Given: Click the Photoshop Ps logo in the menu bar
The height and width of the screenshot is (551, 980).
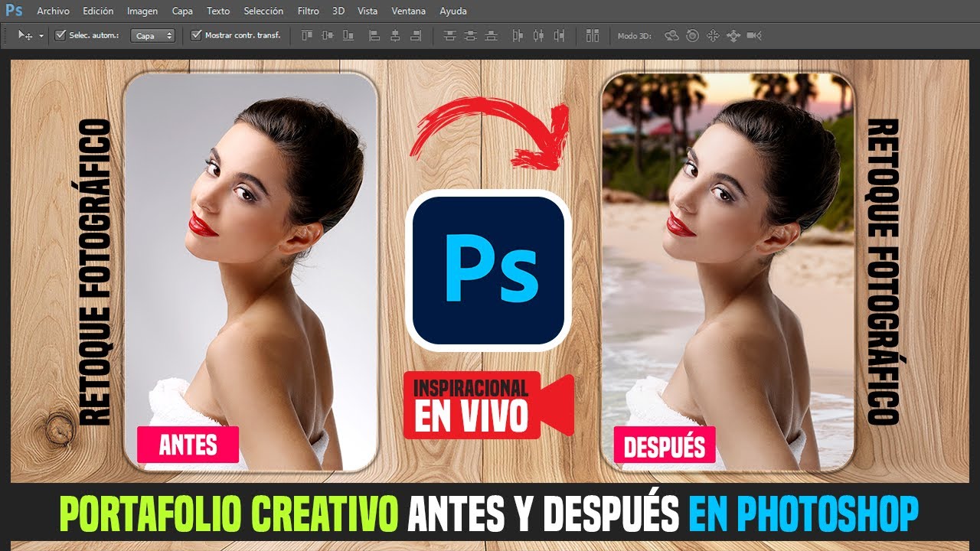Looking at the screenshot, I should pos(14,11).
